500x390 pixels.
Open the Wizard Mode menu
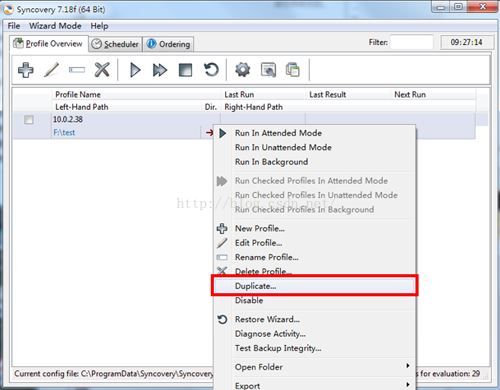tap(55, 26)
